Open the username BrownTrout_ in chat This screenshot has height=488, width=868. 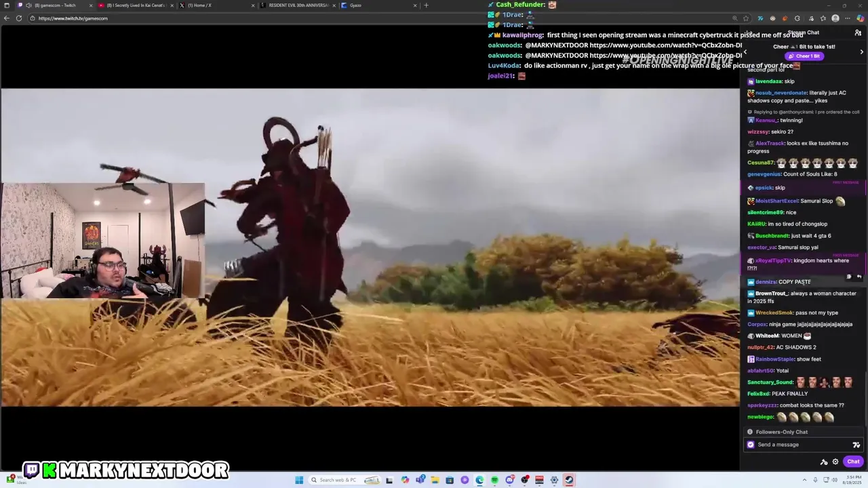[771, 293]
